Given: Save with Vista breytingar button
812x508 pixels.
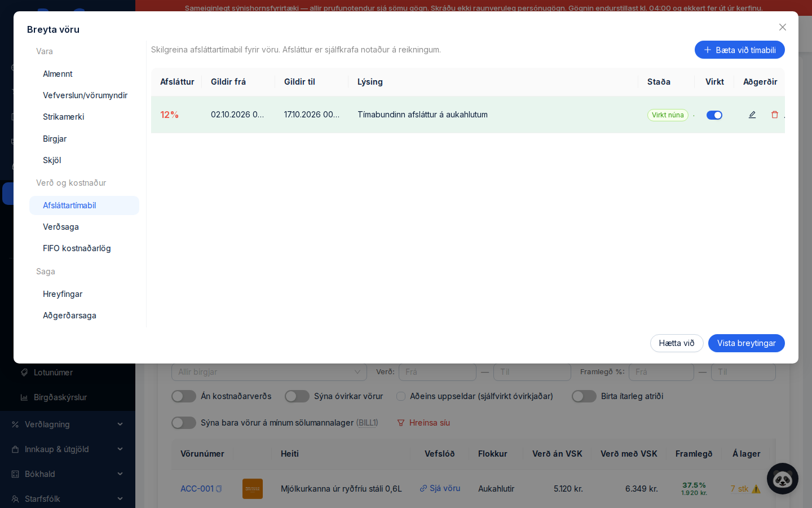Looking at the screenshot, I should tap(747, 343).
